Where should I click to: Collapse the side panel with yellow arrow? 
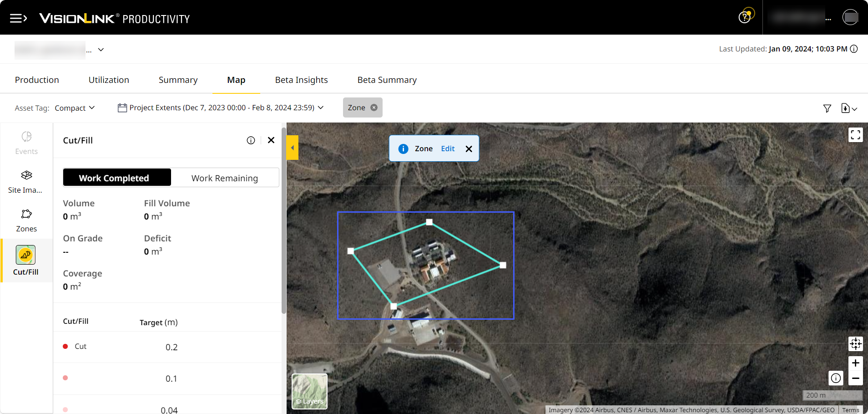pos(293,148)
